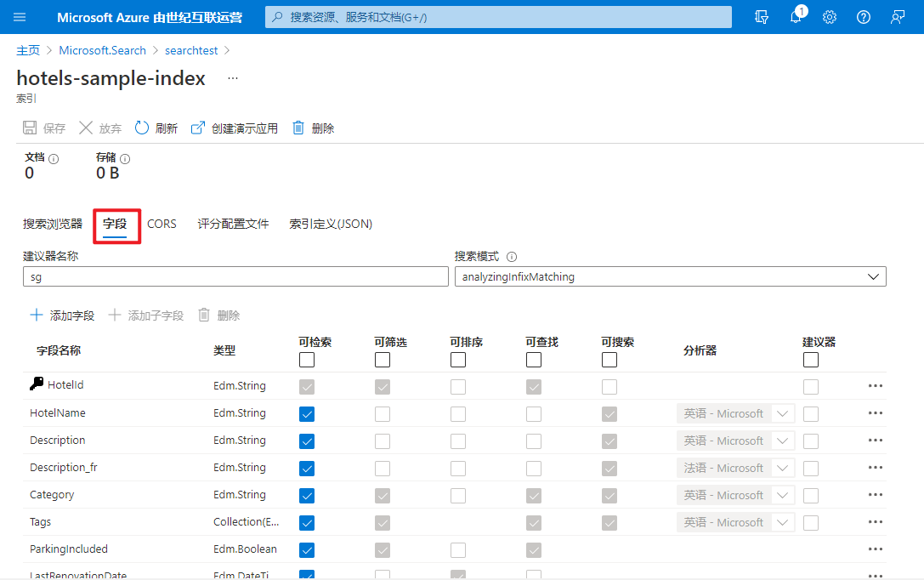Check 可排序 for ParkingIncluded row
This screenshot has width=924, height=580.
click(458, 550)
